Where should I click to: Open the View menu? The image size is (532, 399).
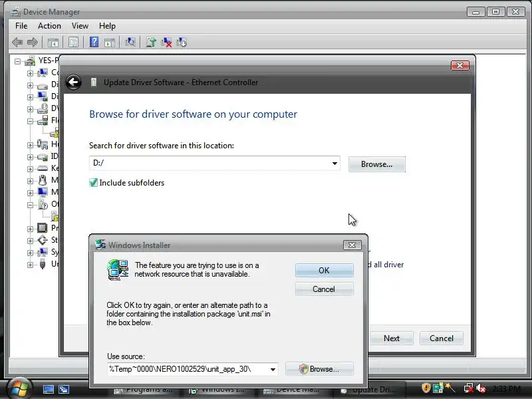[80, 26]
